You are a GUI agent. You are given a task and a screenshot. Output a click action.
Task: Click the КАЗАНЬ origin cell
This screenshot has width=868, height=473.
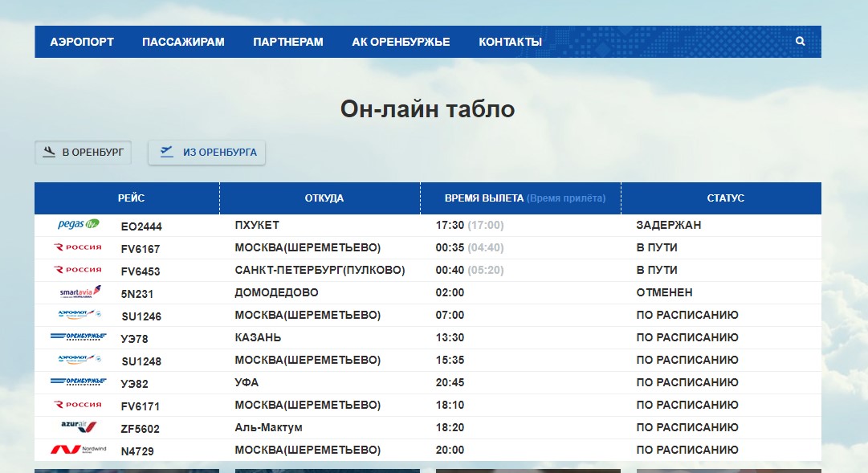click(258, 337)
